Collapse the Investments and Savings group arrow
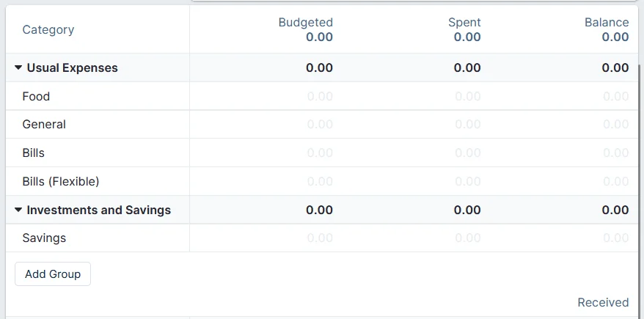This screenshot has height=319, width=644. point(18,210)
